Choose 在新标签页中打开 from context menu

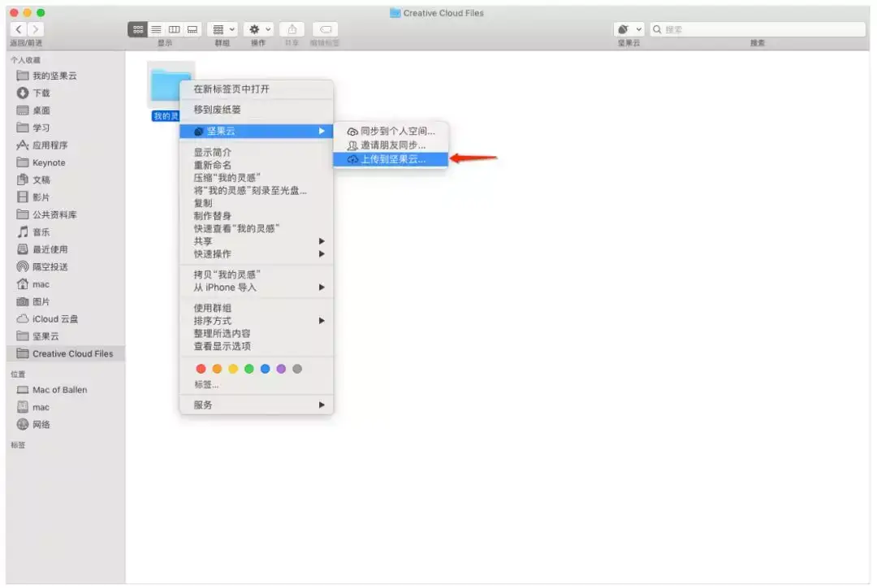[256, 89]
